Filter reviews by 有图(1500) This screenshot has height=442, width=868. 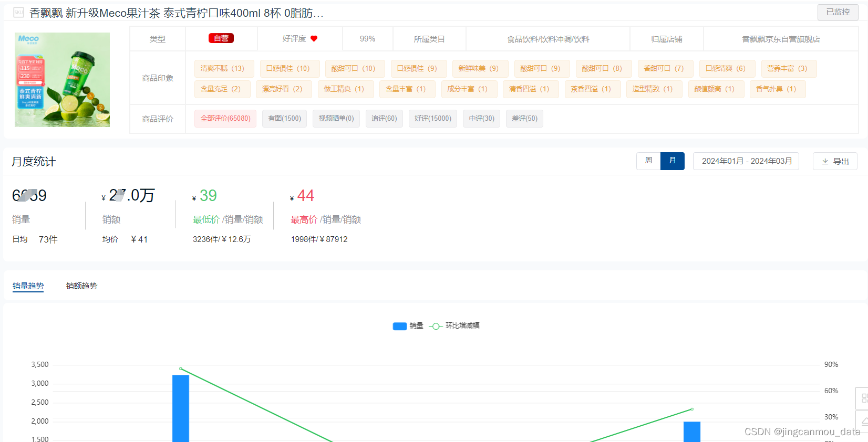(x=284, y=119)
